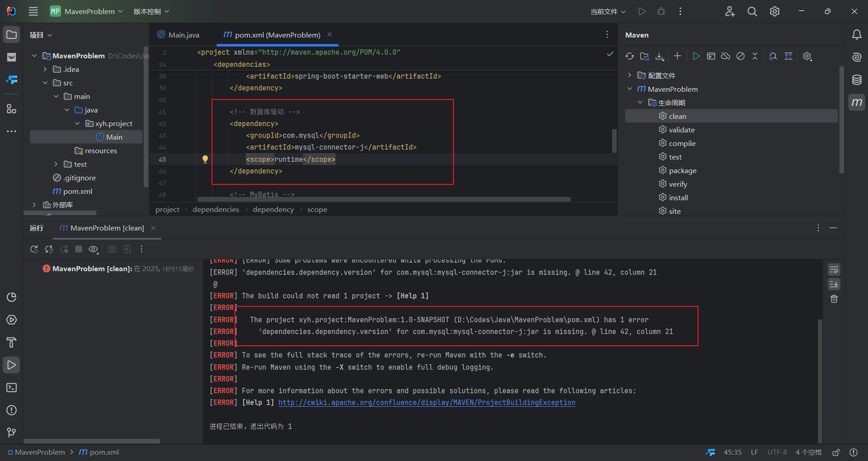Image resolution: width=868 pixels, height=461 pixels.
Task: Toggle scroll to end in console
Action: pyautogui.click(x=834, y=284)
